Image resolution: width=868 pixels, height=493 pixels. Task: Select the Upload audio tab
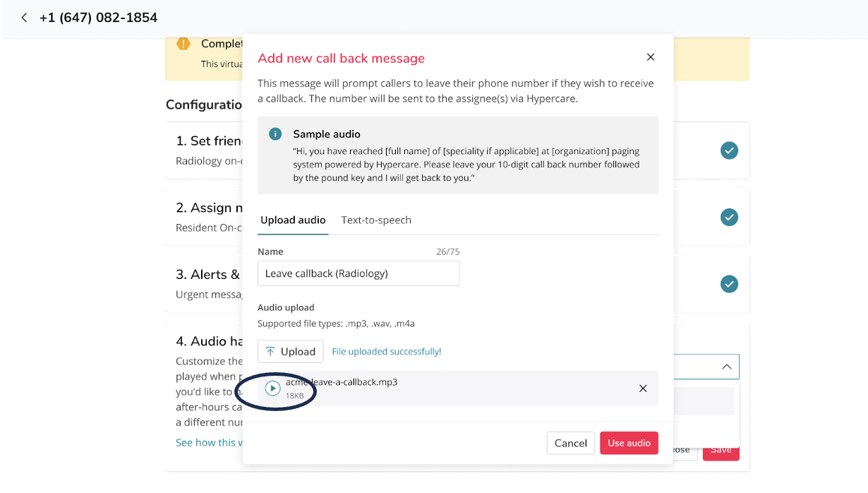[293, 220]
